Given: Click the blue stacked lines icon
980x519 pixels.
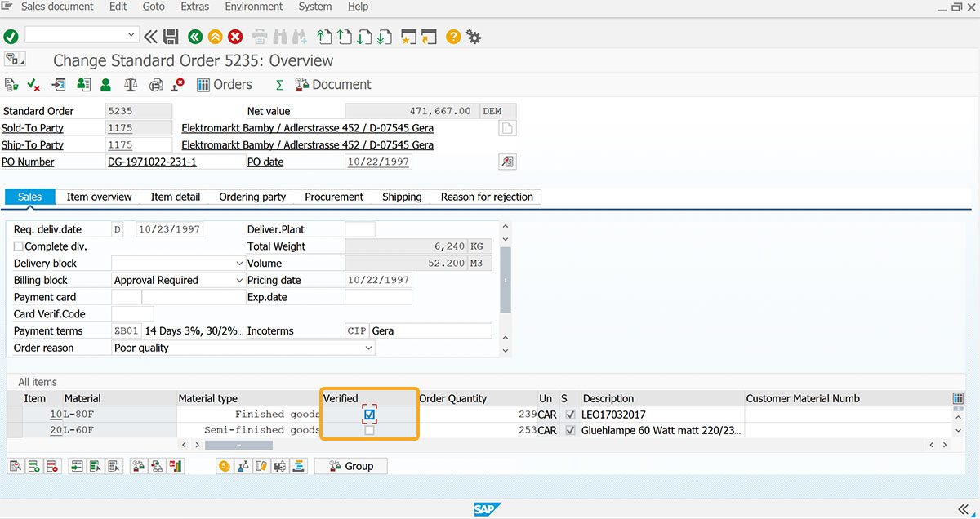Looking at the screenshot, I should point(298,466).
